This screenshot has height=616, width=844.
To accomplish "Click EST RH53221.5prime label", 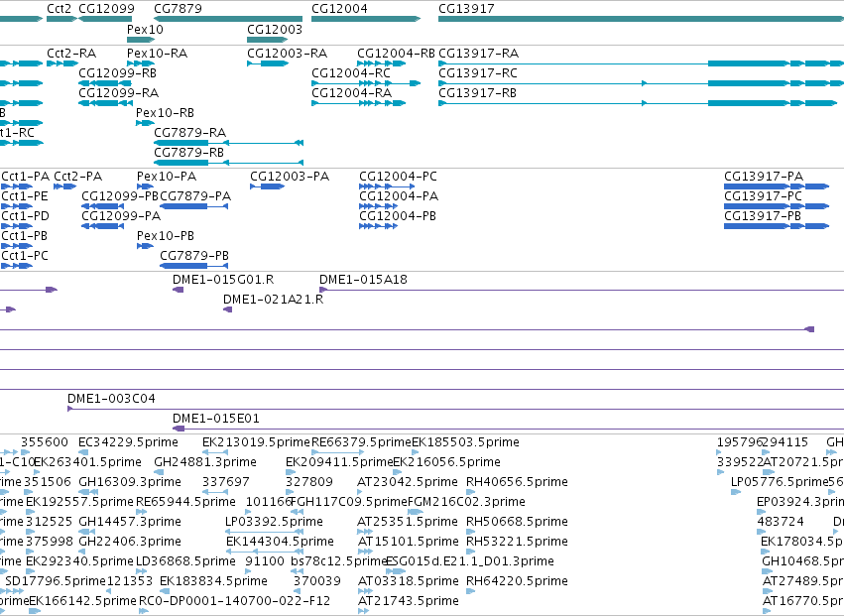I will point(517,543).
